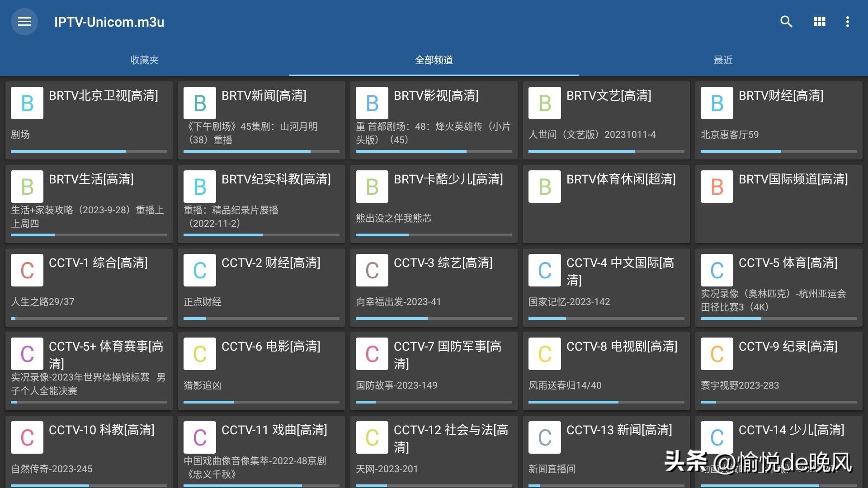
Task: Click the BRTV纪实科教 channel letter icon
Action: click(200, 187)
